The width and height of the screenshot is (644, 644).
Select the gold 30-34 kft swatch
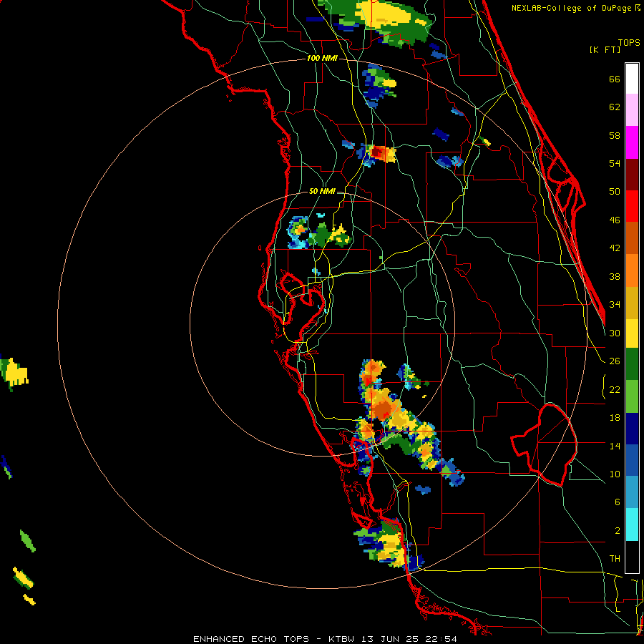pos(632,303)
